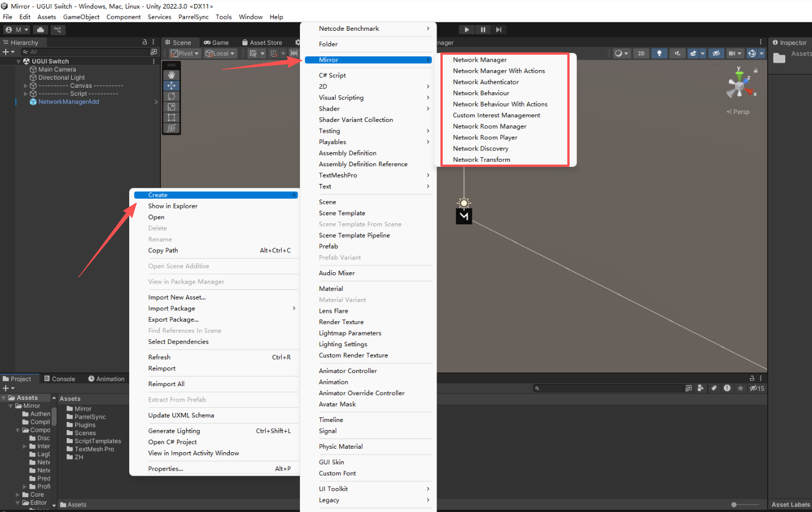Open the scene camera settings dropdown
Screen dimensions: 812x512
pyautogui.click(x=735, y=53)
